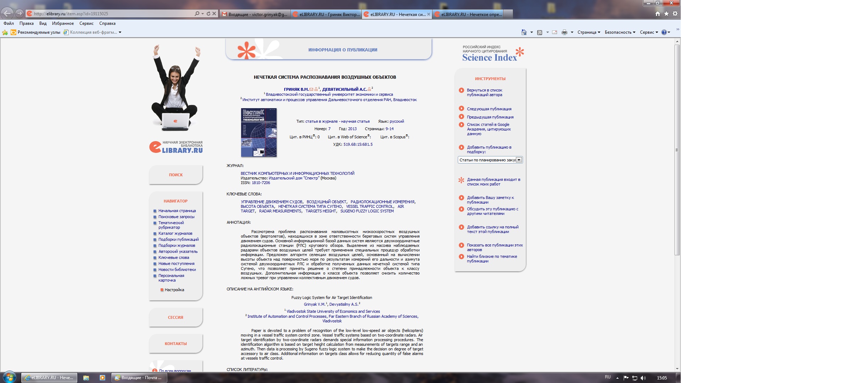Click the browser back arrow button

point(7,13)
